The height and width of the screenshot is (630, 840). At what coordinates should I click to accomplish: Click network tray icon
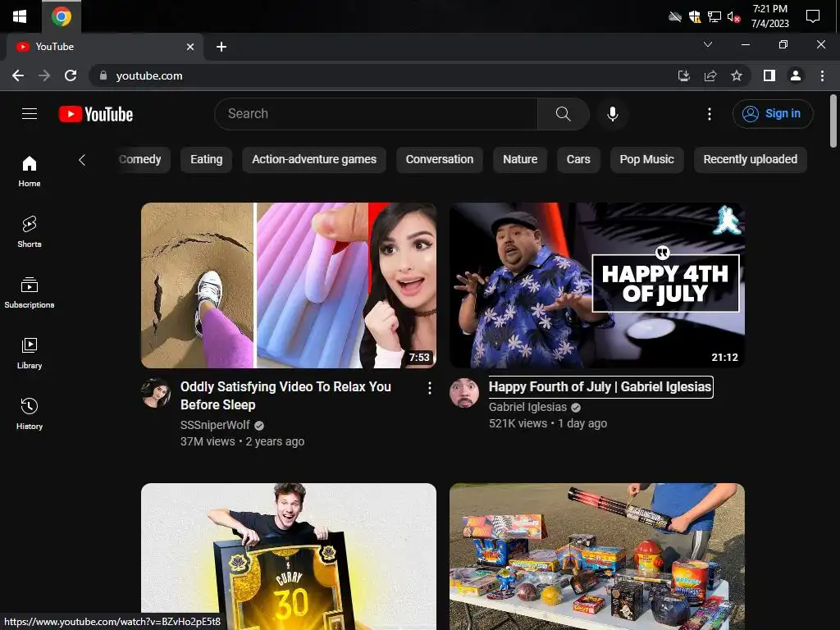(x=714, y=16)
